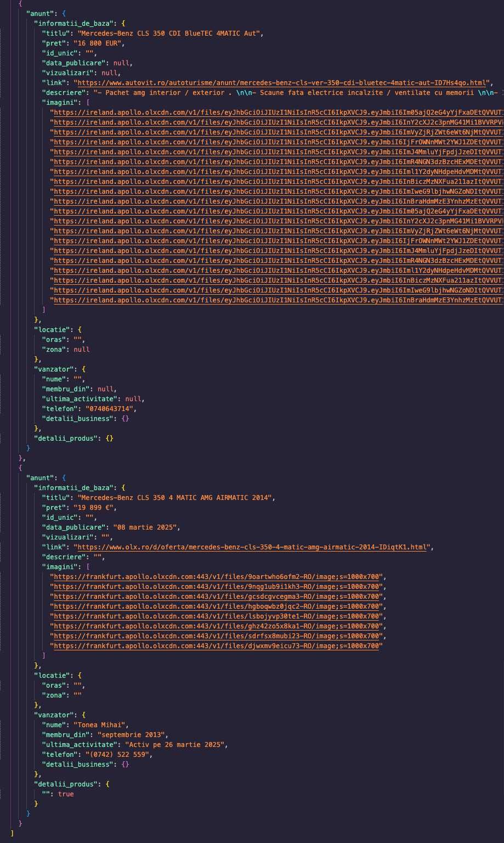Screen dimensions: 504x843
Task: Click the "telefon" key beside (0742) 522 559
Action: (60, 755)
